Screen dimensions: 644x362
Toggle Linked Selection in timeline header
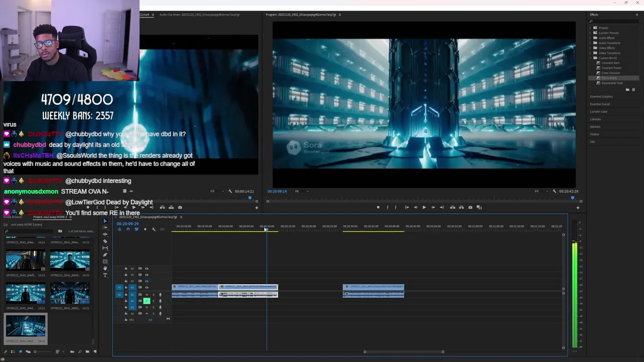(x=136, y=229)
